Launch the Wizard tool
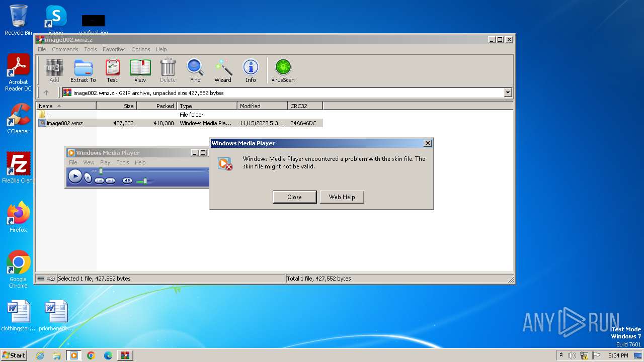Screen dimensions: 644x362 tap(223, 70)
